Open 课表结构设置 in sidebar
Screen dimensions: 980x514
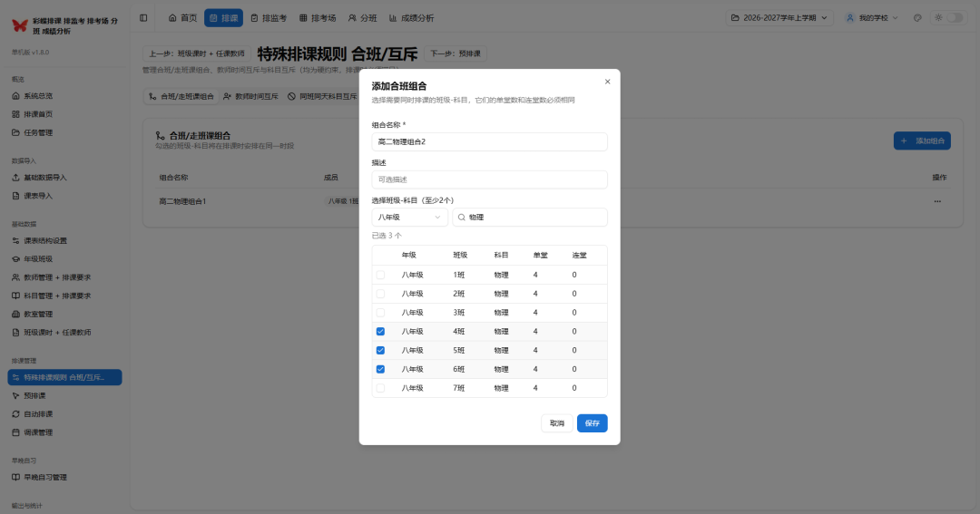tap(64, 240)
